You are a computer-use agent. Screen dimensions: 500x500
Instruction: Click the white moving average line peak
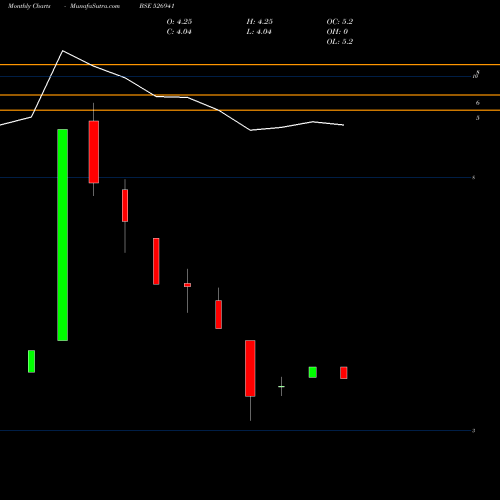click(63, 51)
